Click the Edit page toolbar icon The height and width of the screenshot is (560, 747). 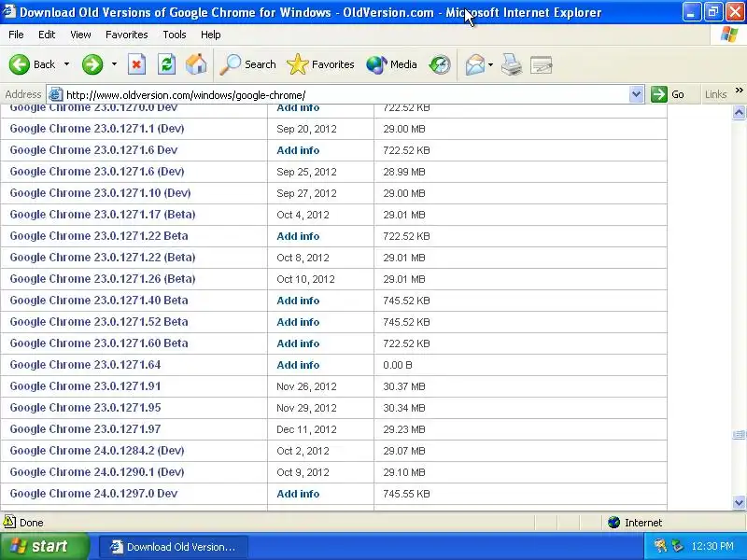click(x=542, y=64)
